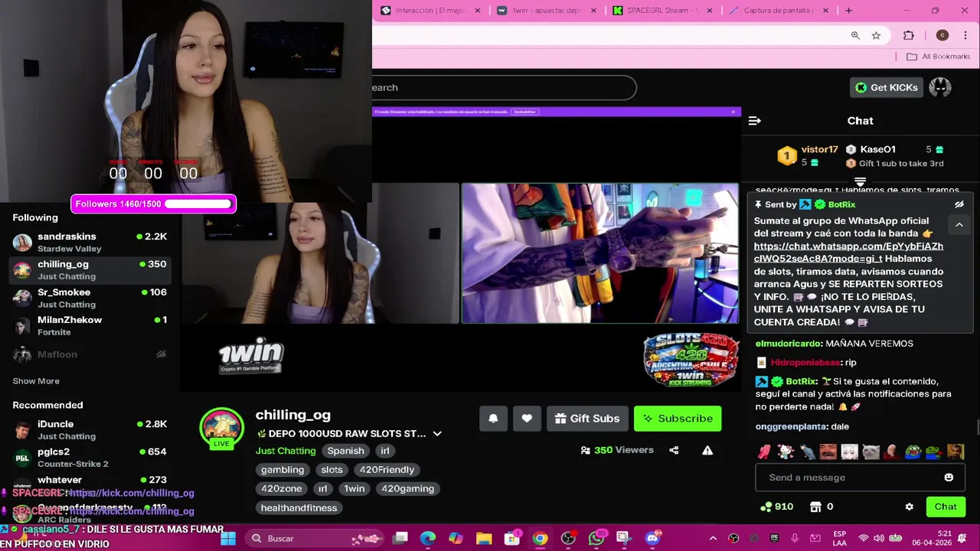
Task: Click Pepe frog emote in chat bar
Action: coord(913,452)
